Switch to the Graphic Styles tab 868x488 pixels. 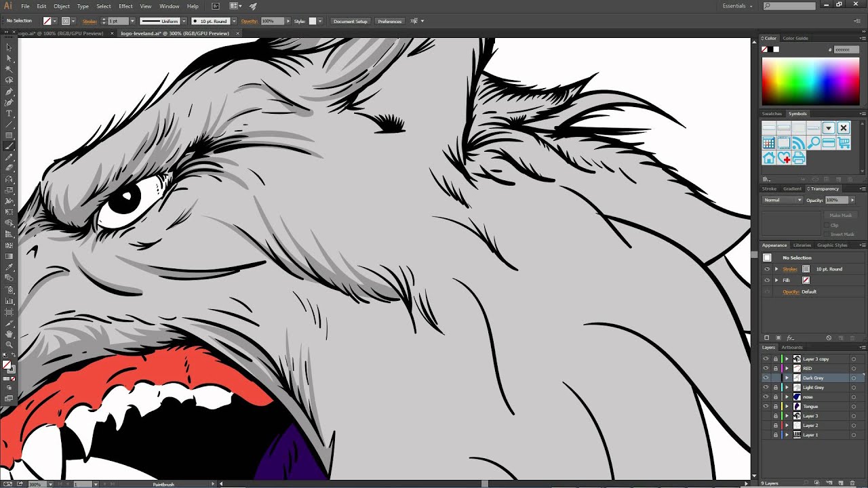coord(832,245)
